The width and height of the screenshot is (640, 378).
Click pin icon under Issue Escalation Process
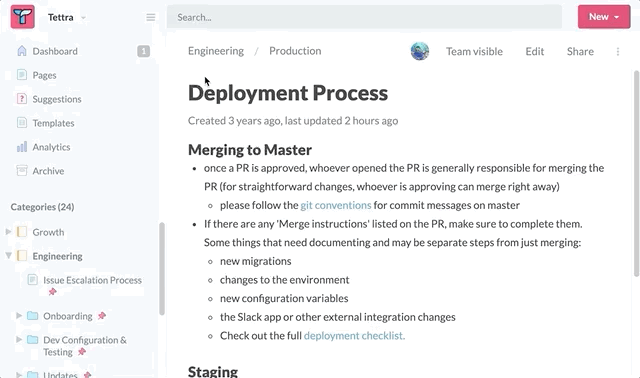(53, 292)
